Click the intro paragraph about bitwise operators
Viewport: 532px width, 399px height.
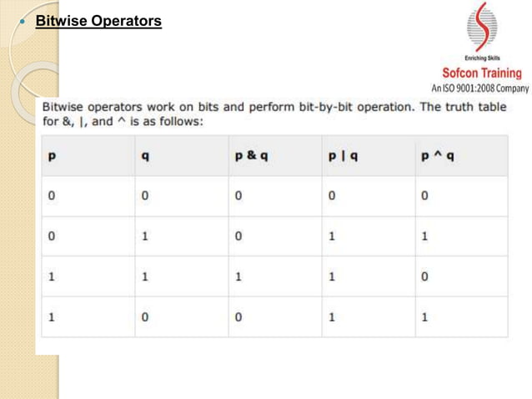pyautogui.click(x=274, y=114)
